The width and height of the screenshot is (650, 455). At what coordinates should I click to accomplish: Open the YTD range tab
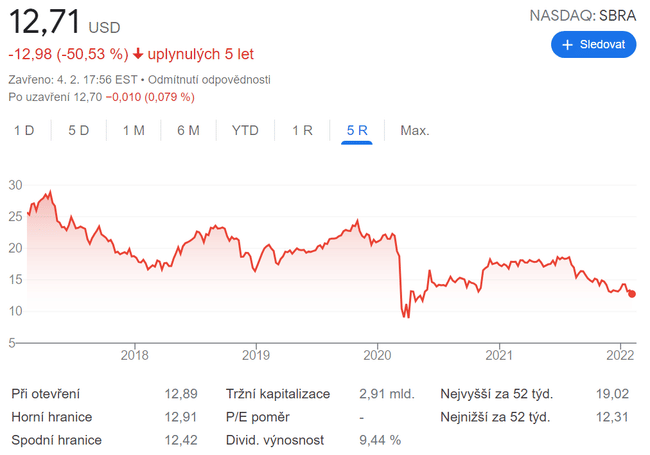tap(245, 130)
